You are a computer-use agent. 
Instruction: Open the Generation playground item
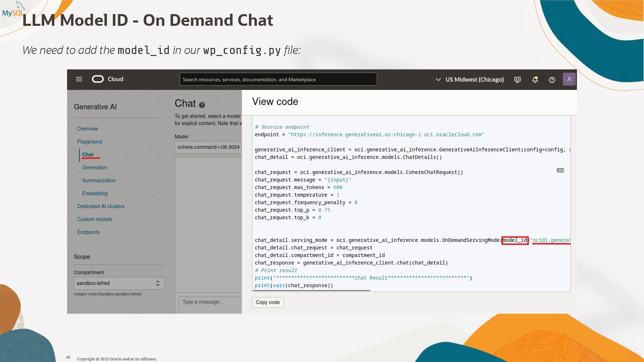[x=95, y=168]
